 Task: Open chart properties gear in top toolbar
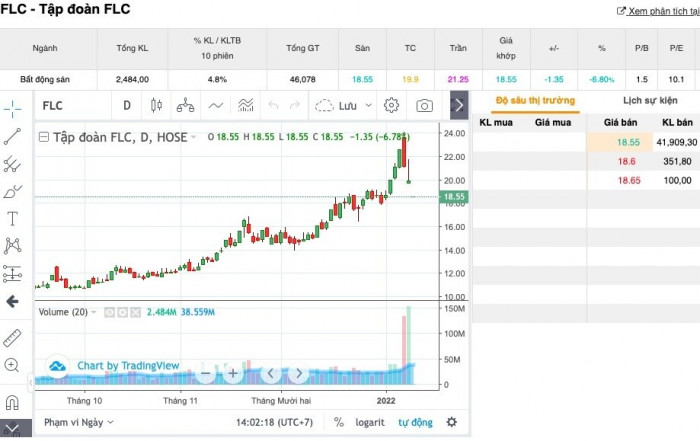coord(392,105)
